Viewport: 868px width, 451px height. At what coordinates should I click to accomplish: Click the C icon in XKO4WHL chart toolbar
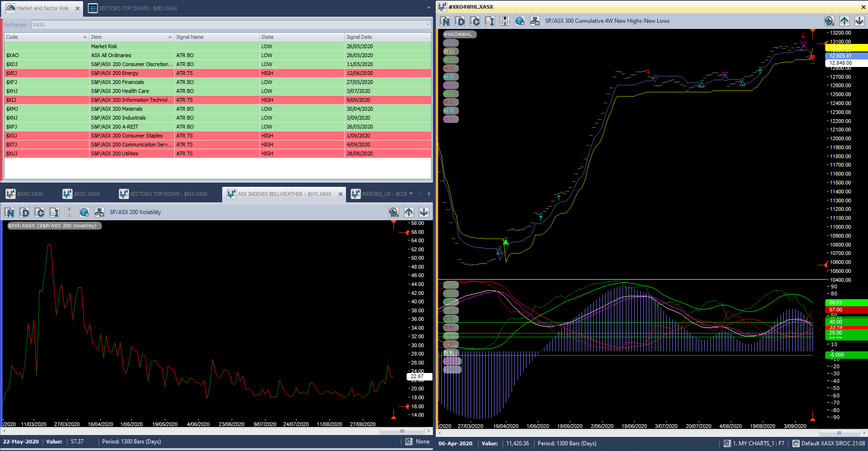click(475, 21)
